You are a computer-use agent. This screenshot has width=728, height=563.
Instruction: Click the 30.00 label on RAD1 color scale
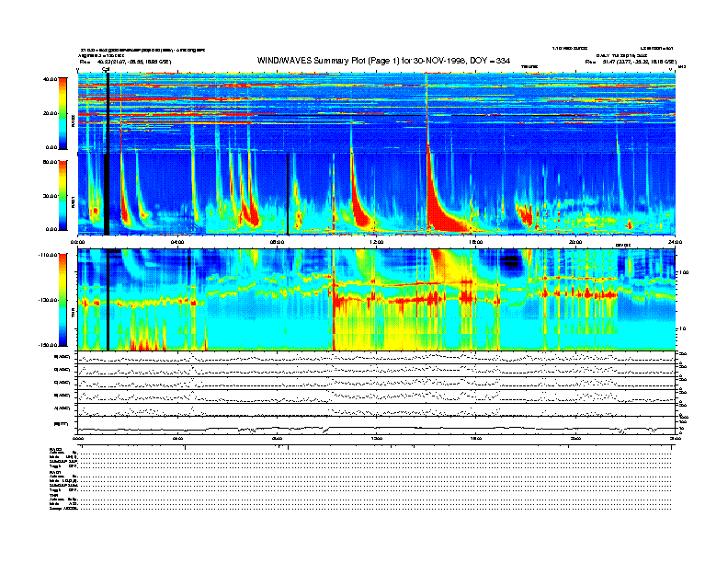pyautogui.click(x=50, y=196)
